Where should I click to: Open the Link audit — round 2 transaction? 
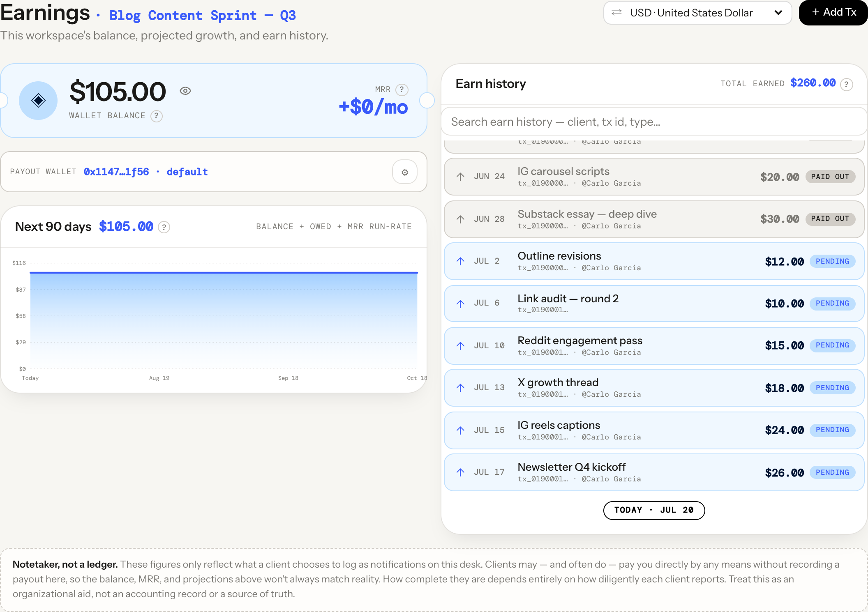[x=654, y=304]
